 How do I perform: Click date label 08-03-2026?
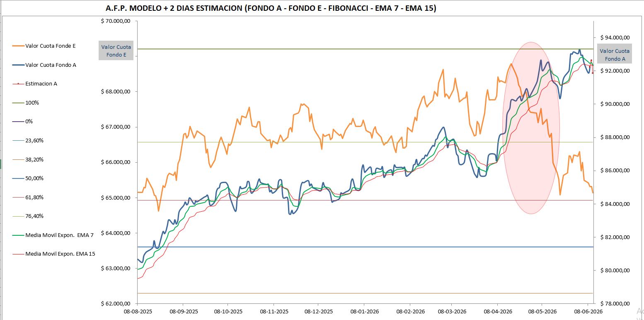[x=452, y=311]
